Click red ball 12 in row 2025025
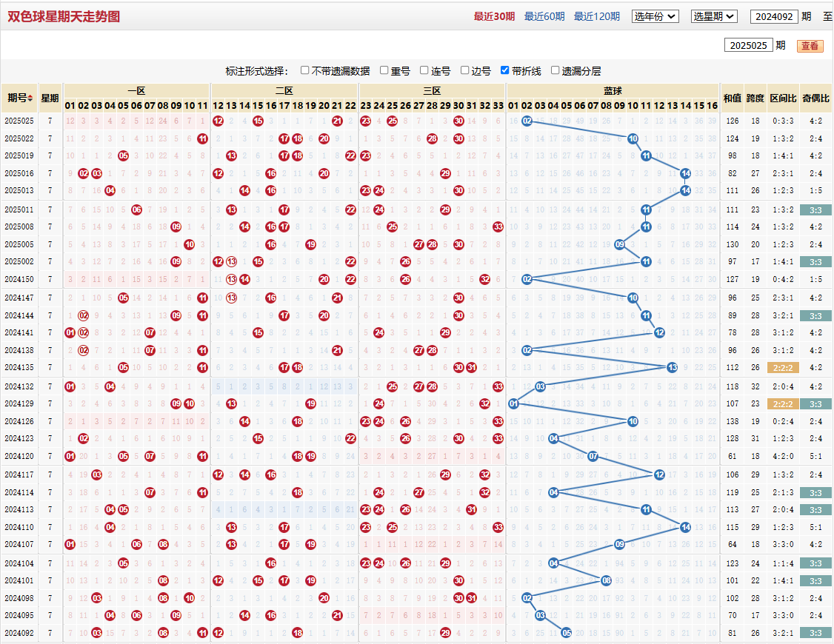Viewport: 834px width, 644px height. pos(218,121)
